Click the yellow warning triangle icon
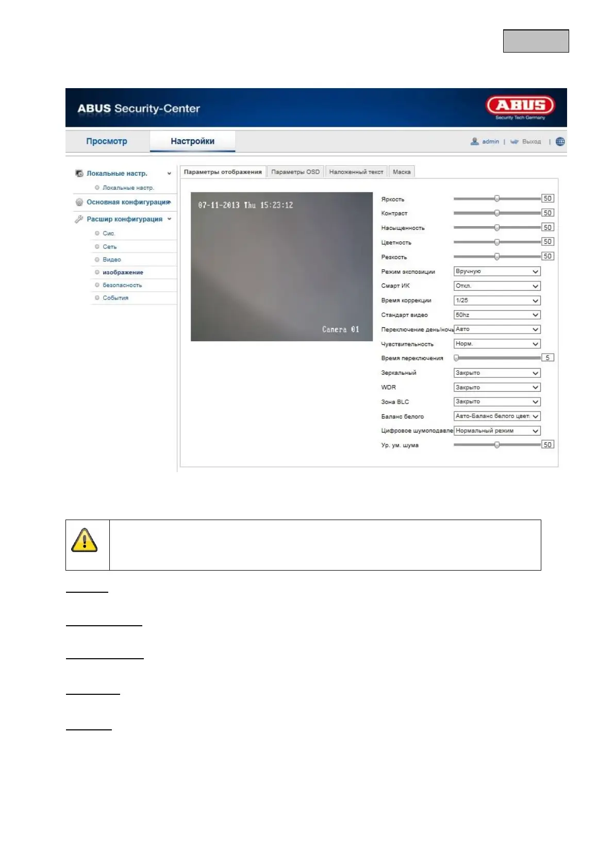614x868 pixels. (85, 540)
